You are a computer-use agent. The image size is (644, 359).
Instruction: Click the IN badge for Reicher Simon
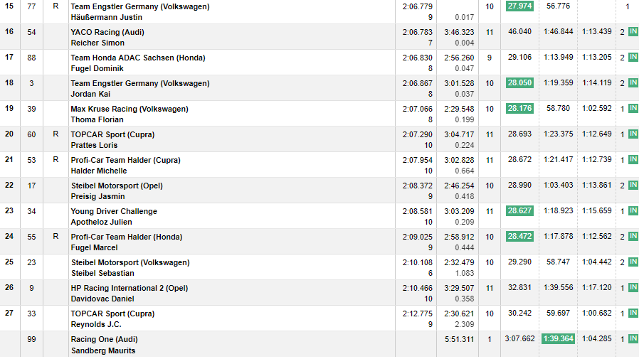point(633,32)
